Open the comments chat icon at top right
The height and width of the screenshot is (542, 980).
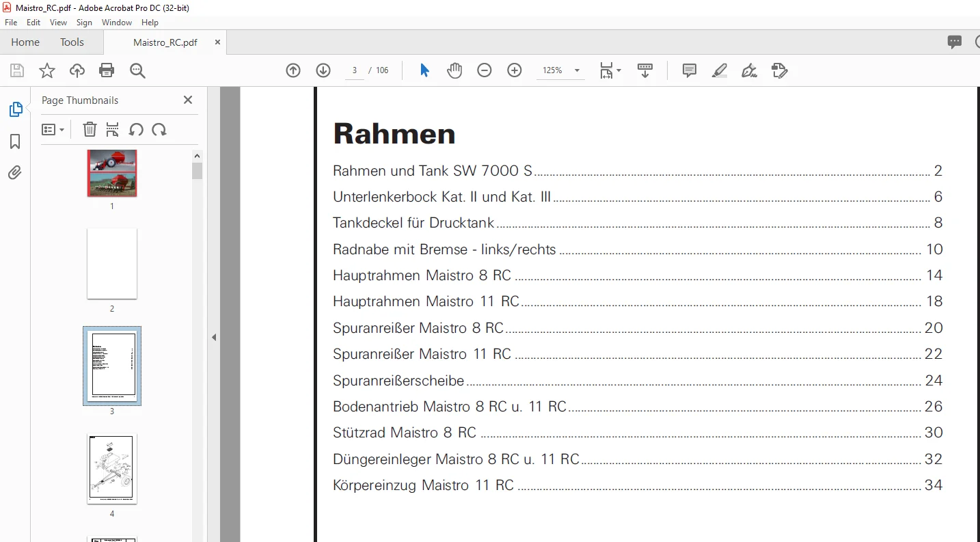click(955, 42)
